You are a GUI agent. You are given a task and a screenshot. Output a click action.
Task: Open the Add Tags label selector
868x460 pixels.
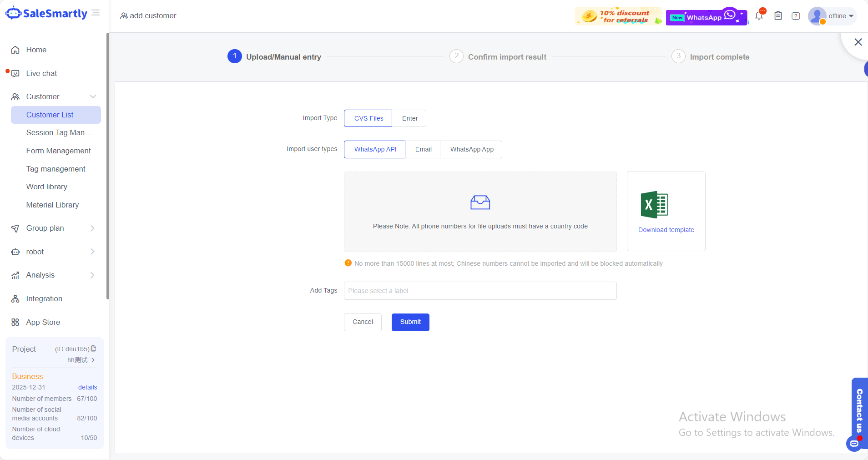[x=480, y=291]
